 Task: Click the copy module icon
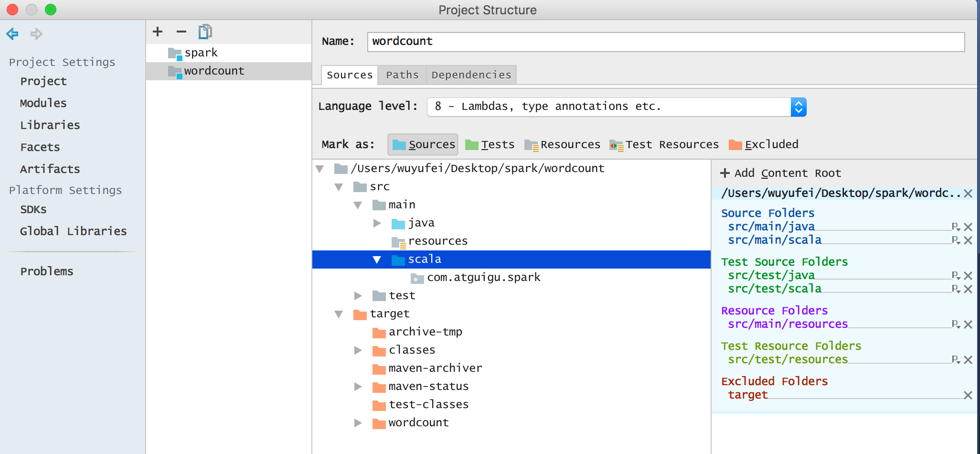(x=205, y=32)
